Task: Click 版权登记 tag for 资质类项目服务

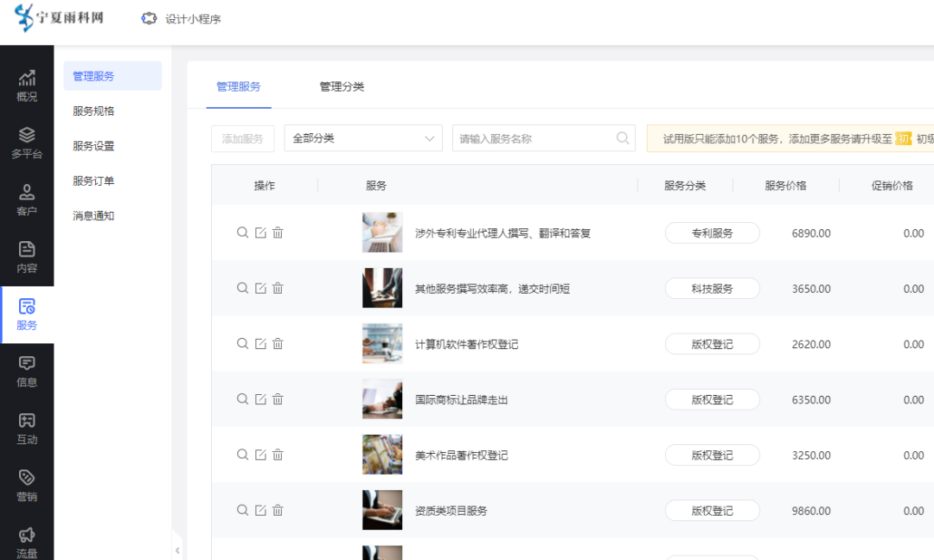Action: [713, 511]
